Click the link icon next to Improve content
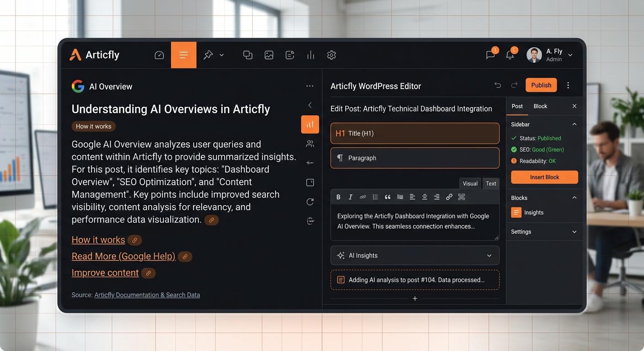The height and width of the screenshot is (351, 644). point(148,273)
